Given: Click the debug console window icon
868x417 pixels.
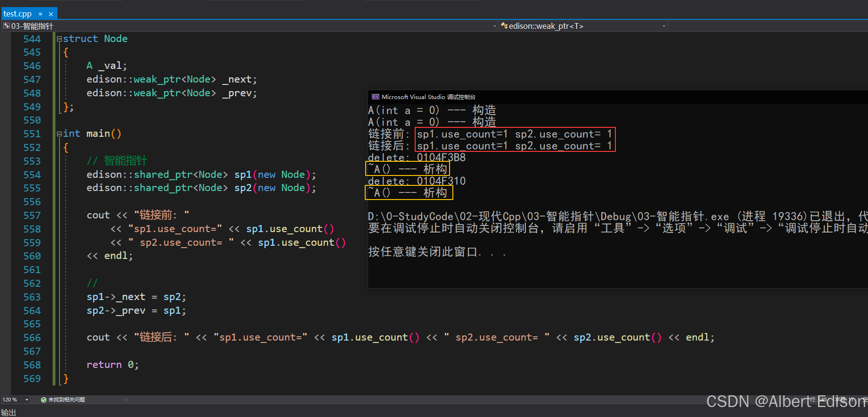Looking at the screenshot, I should pyautogui.click(x=376, y=97).
